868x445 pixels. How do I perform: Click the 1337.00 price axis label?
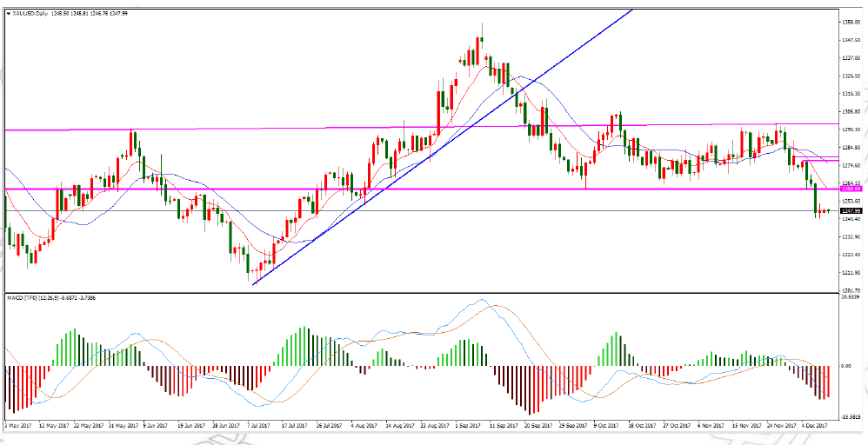850,58
